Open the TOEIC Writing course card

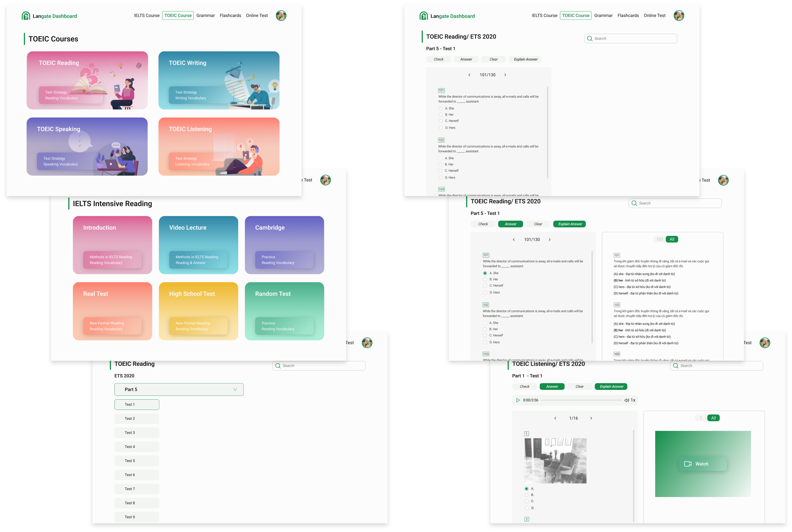point(219,80)
